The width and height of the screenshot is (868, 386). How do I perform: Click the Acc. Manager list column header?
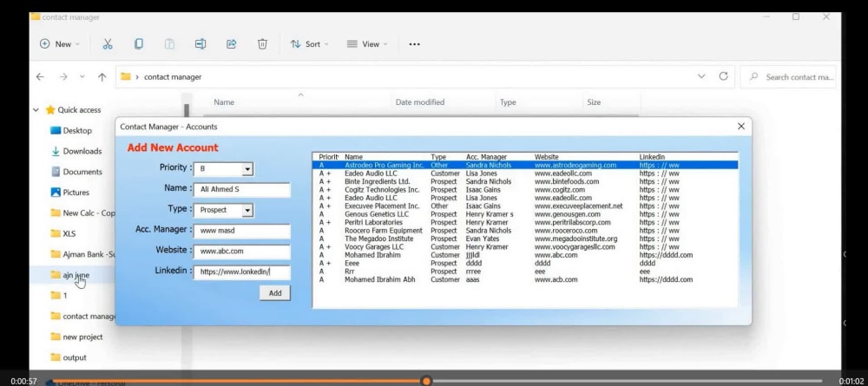pos(486,157)
